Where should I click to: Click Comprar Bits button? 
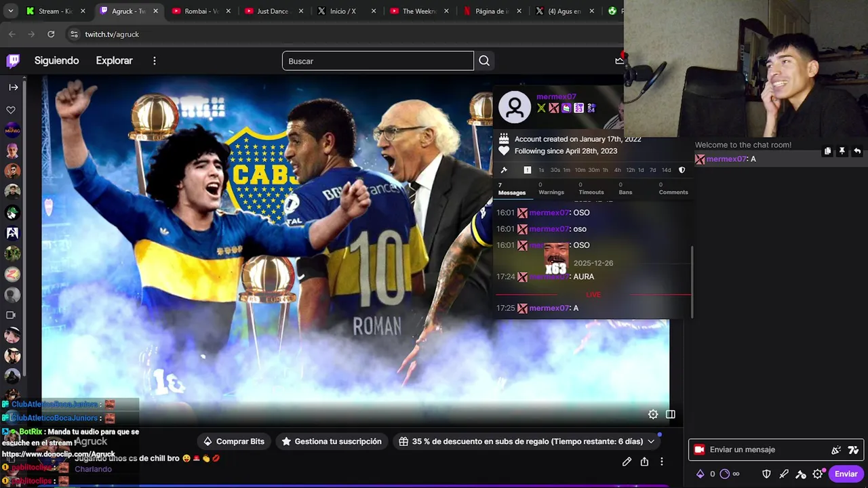(x=234, y=441)
